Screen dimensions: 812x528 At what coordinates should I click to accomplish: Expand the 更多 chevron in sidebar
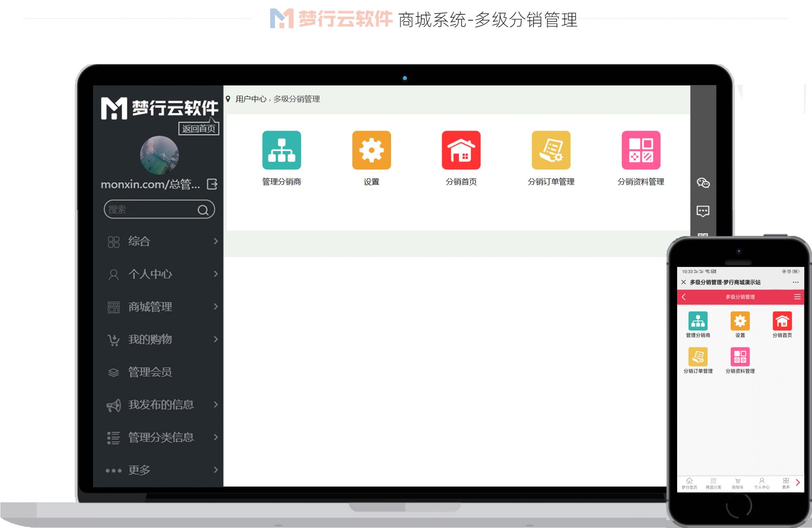tap(216, 470)
